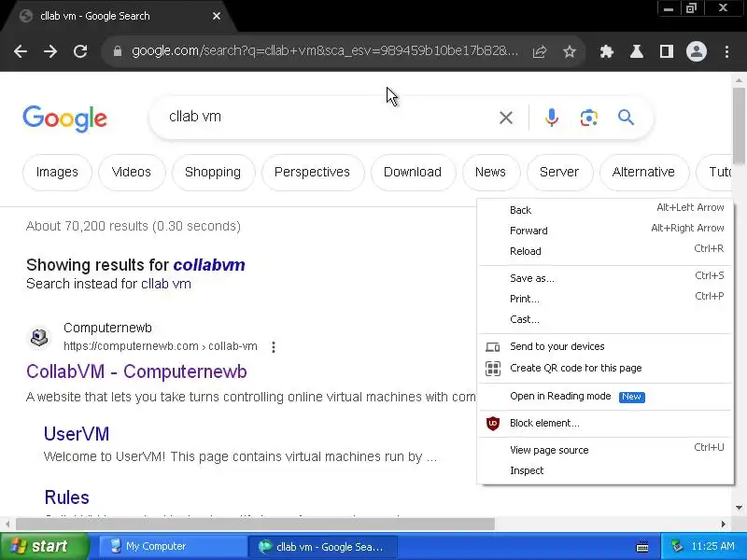Image resolution: width=747 pixels, height=560 pixels.
Task: Select the News filter chip
Action: [491, 172]
